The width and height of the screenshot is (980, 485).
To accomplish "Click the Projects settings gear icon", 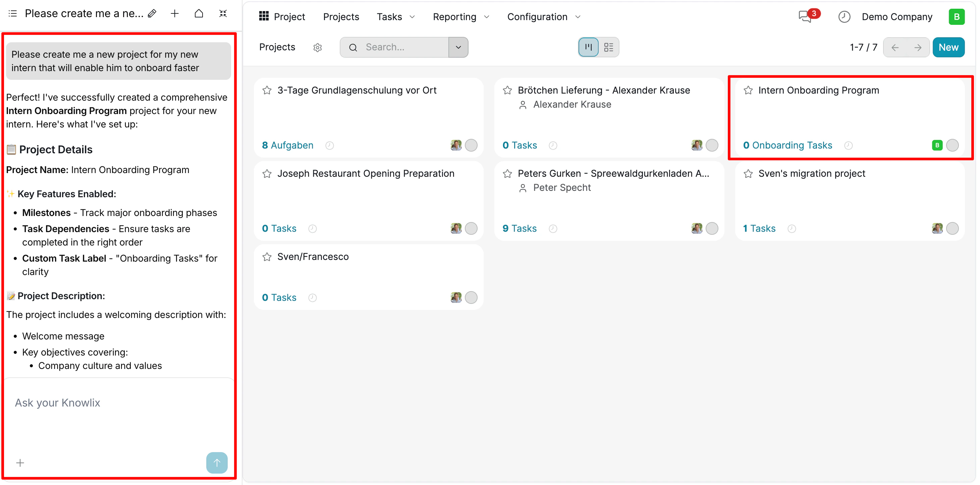I will tap(318, 47).
